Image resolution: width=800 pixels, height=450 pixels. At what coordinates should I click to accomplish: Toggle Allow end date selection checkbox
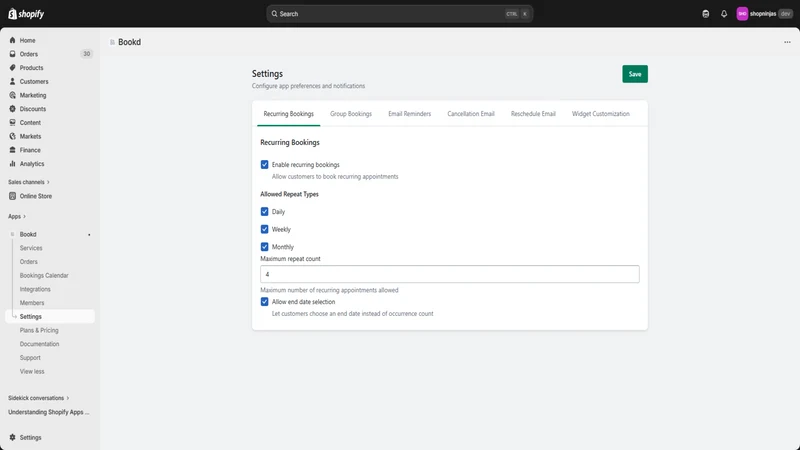(264, 302)
